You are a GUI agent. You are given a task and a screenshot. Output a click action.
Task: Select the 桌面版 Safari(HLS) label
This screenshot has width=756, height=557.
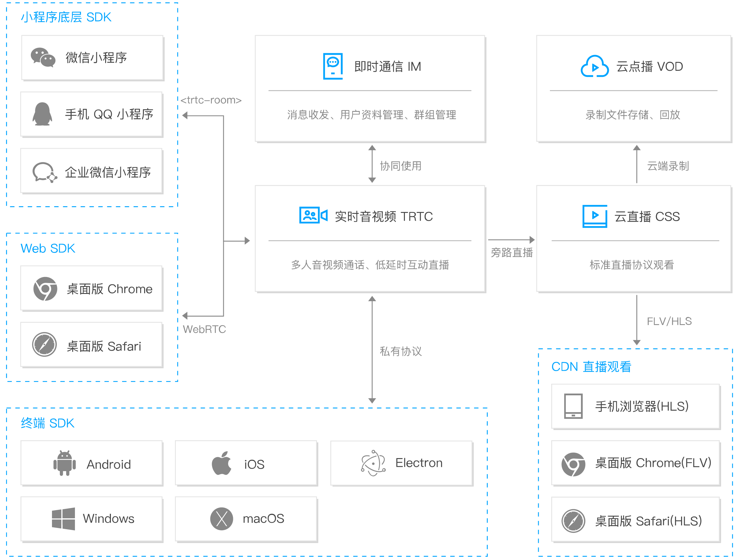point(648,521)
